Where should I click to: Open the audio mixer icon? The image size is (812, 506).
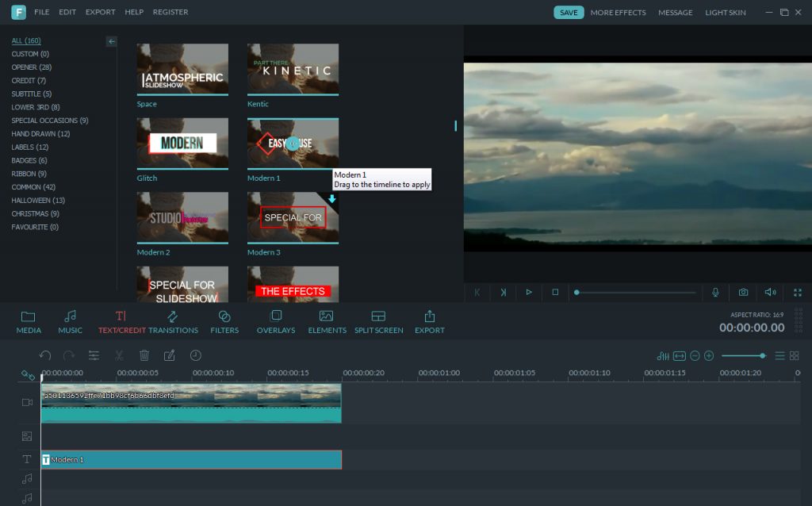663,356
